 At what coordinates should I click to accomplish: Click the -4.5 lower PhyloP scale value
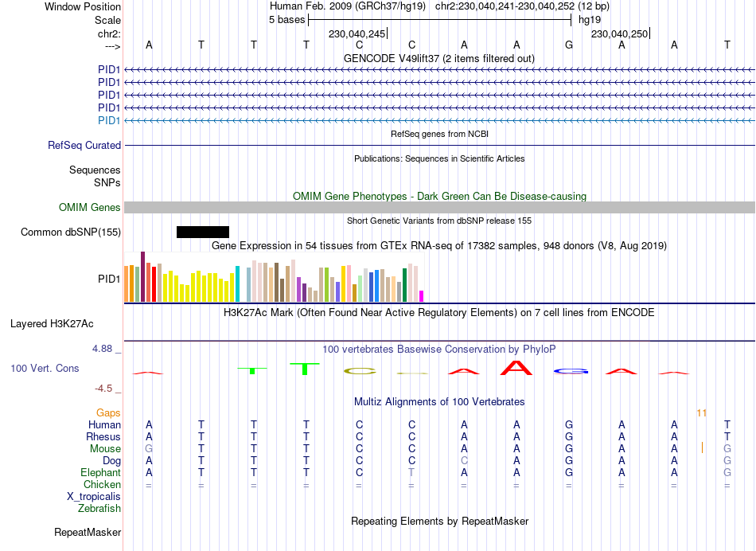click(103, 389)
